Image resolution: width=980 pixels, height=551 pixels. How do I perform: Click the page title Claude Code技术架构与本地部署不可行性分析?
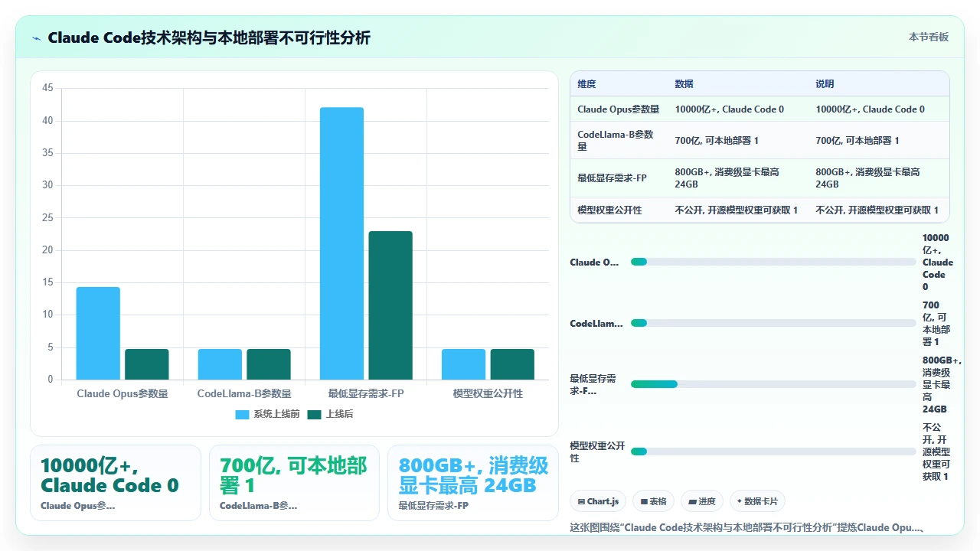pyautogui.click(x=209, y=37)
